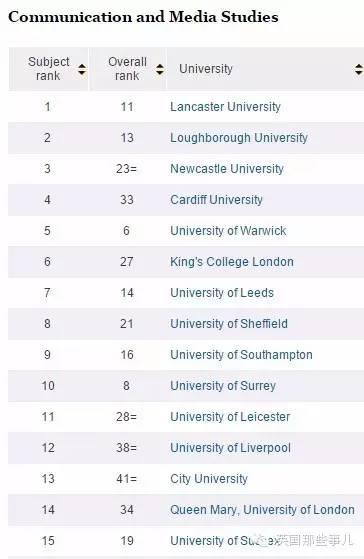This screenshot has width=364, height=559.
Task: Open University of Leeds link
Action: 222,293
